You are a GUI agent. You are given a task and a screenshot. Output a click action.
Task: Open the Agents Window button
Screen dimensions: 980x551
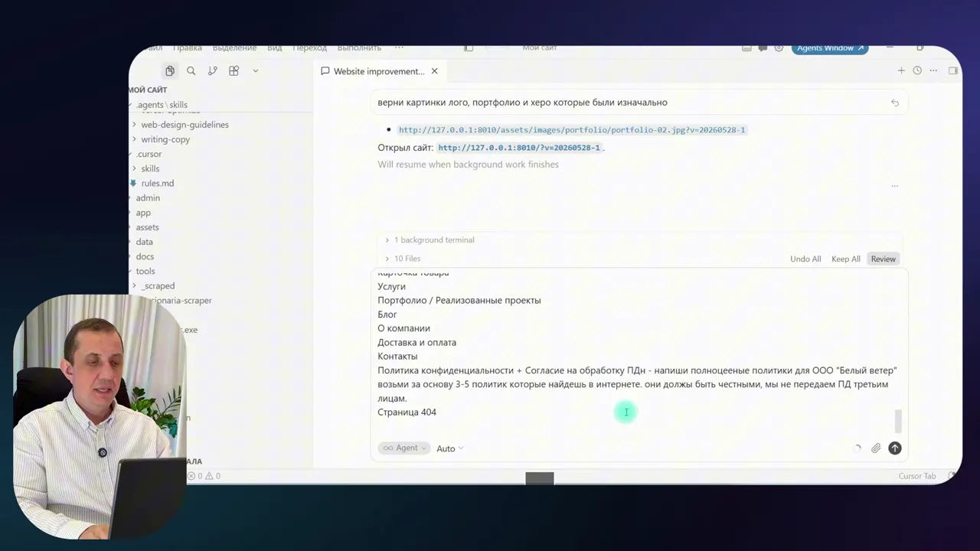[830, 48]
